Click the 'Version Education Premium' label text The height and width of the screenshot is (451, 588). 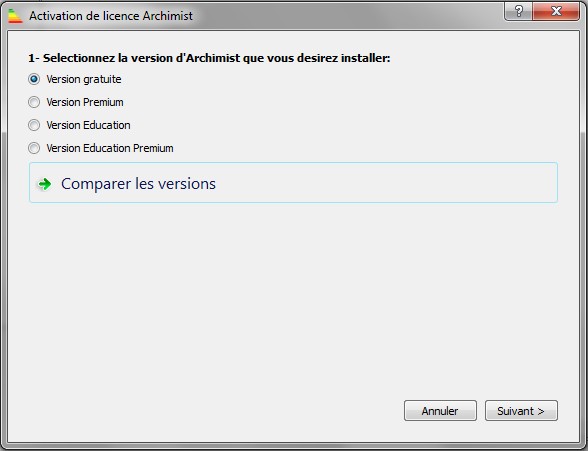[x=110, y=148]
